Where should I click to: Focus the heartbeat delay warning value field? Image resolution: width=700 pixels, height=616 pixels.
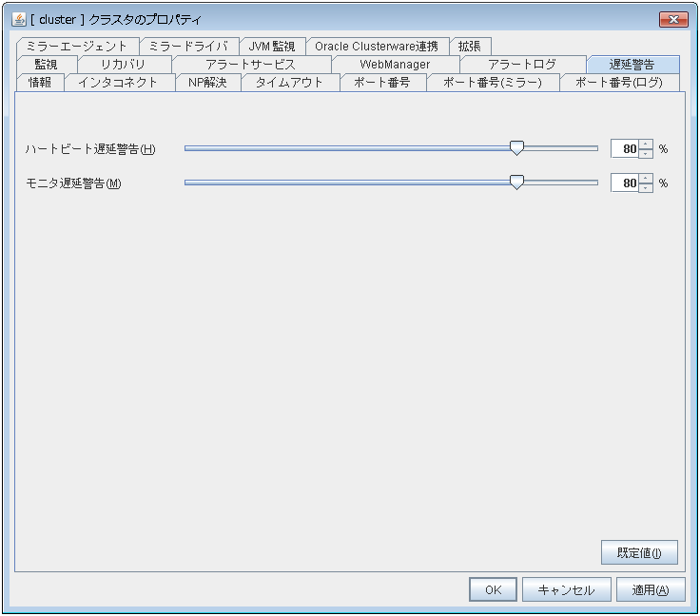pos(624,149)
